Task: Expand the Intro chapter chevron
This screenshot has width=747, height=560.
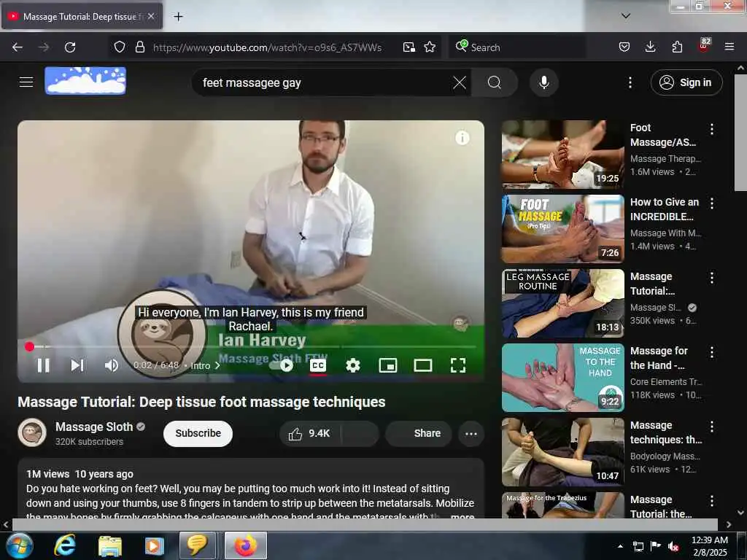Action: [217, 366]
